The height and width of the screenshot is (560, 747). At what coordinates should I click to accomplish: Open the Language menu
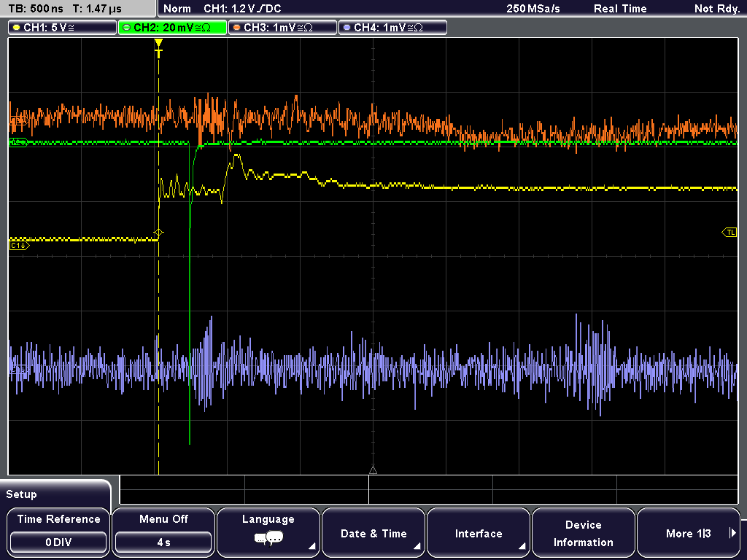tap(268, 532)
